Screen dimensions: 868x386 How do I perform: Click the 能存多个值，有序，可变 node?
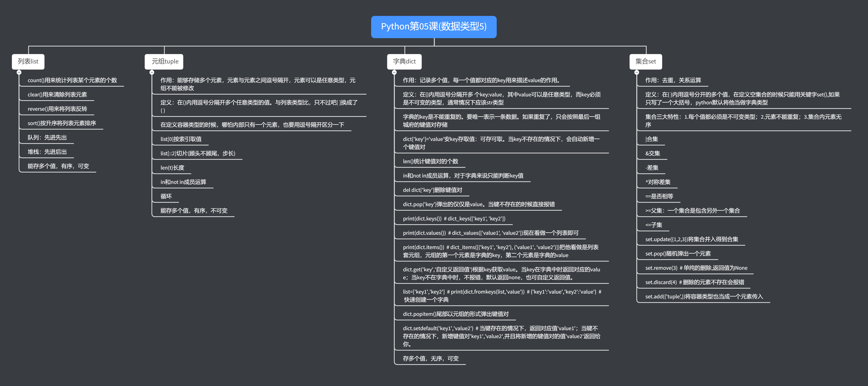pyautogui.click(x=58, y=166)
